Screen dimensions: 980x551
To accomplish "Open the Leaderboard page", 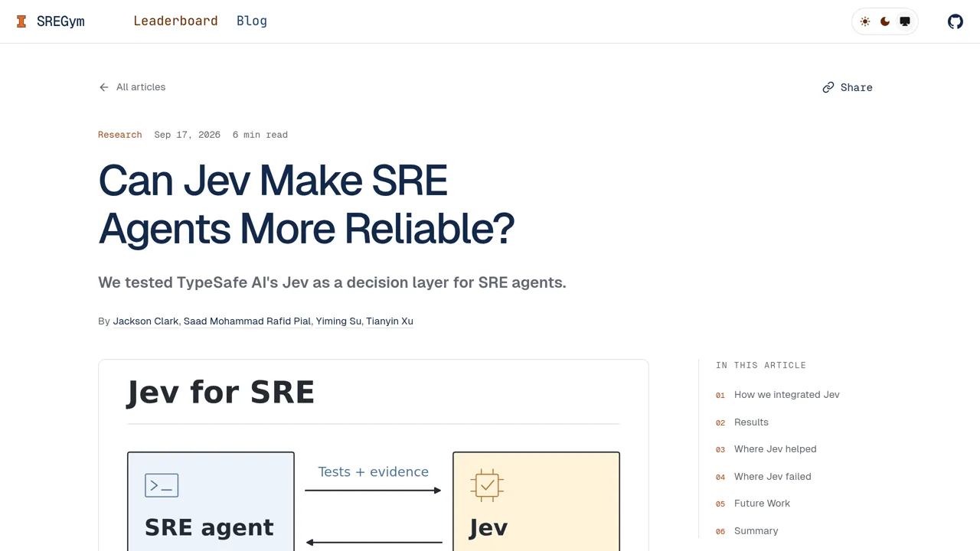I will (x=175, y=21).
